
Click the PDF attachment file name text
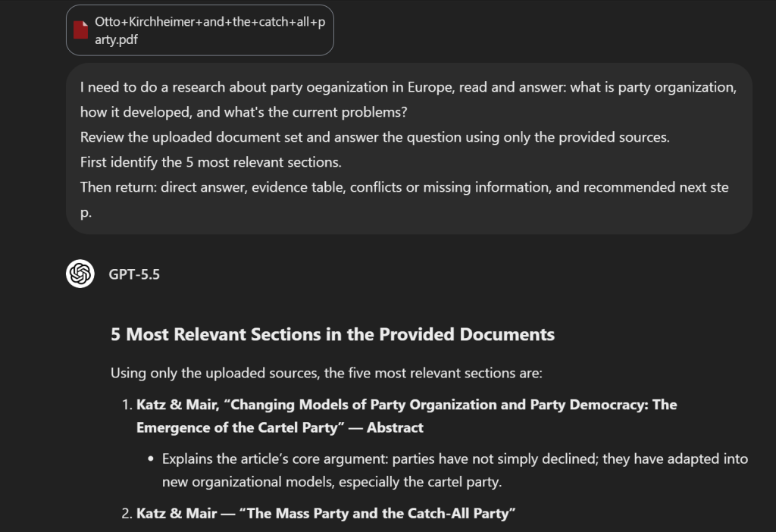coord(210,30)
